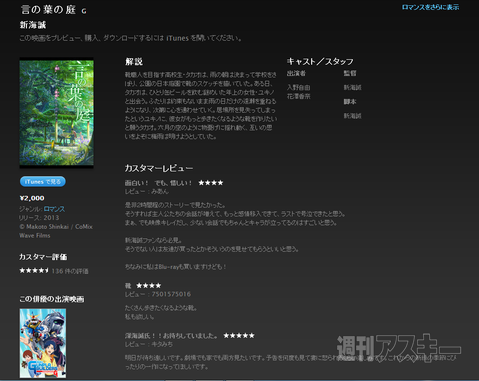
Task: Click the four-star rating of first review
Action: [211, 183]
